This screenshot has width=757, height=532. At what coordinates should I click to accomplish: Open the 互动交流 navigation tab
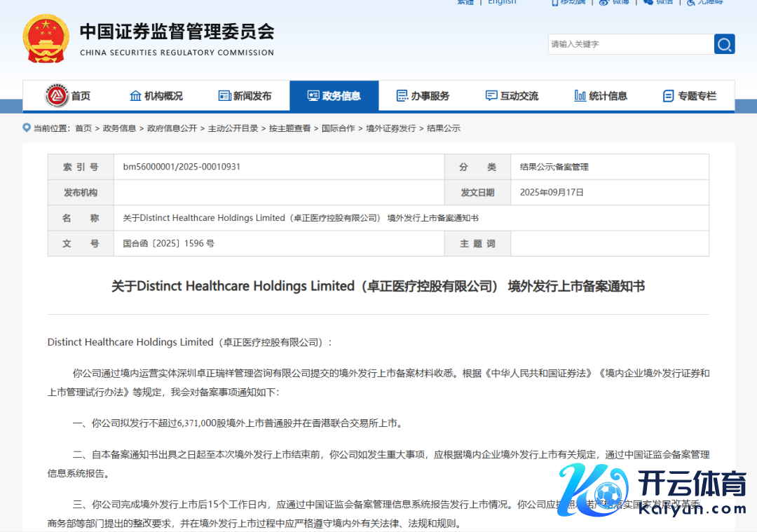tap(512, 96)
